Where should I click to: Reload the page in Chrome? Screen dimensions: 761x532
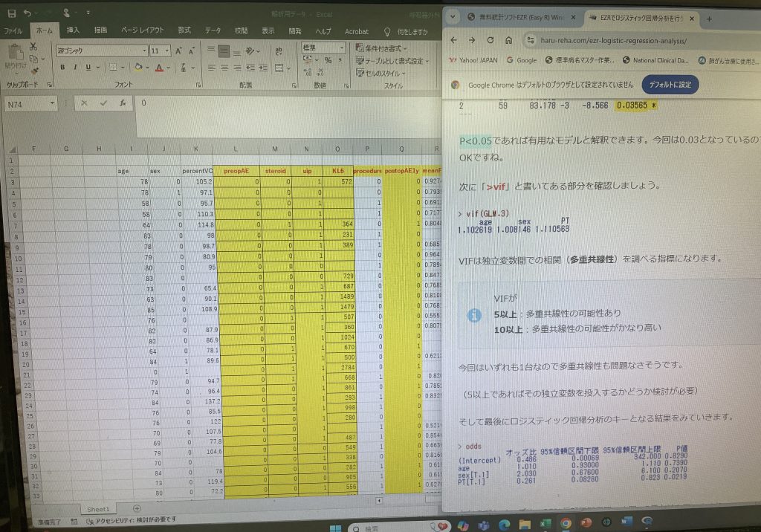(492, 39)
